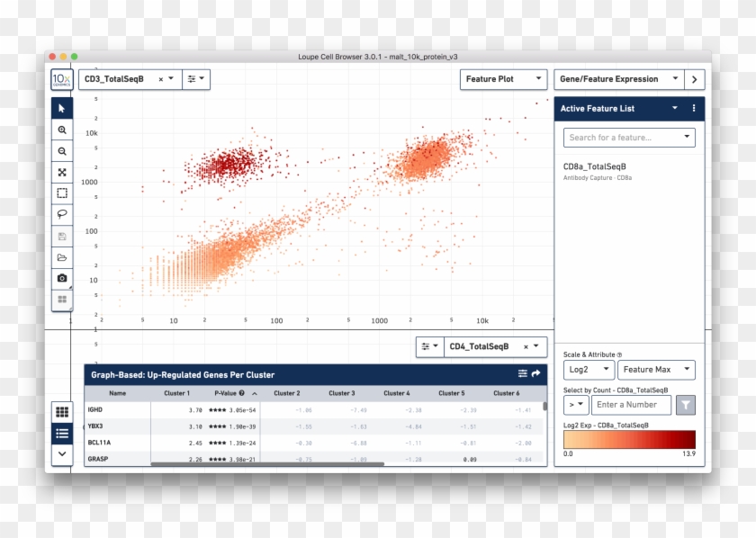Click the zoom in magnifier tool
This screenshot has width=756, height=538.
tap(61, 130)
